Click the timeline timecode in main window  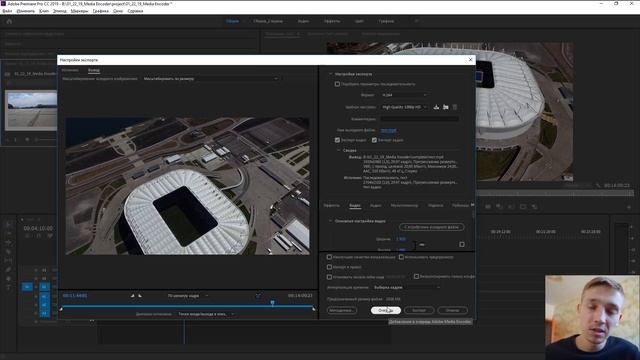click(x=38, y=228)
